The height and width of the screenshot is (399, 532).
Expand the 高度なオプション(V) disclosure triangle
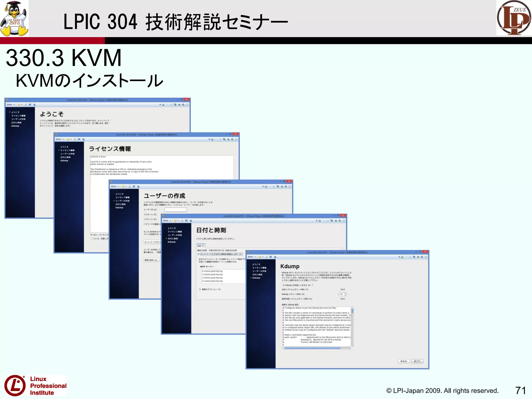pos(200,289)
